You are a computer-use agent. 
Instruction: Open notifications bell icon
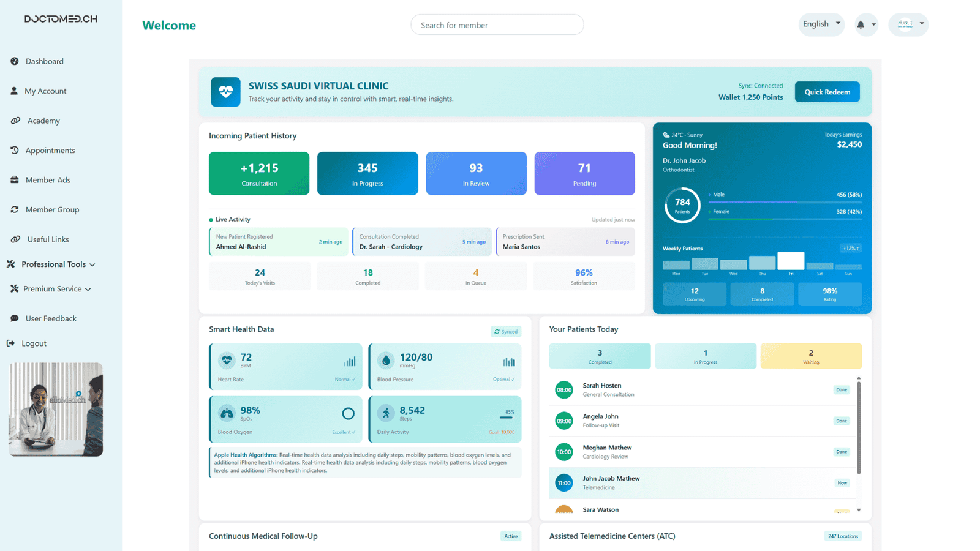click(861, 24)
